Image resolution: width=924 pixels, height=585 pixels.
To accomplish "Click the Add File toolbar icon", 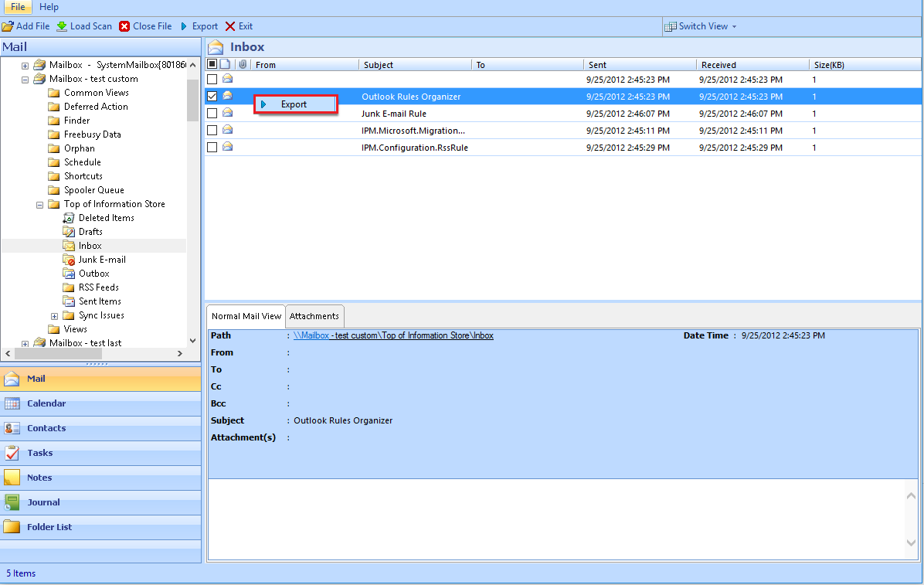I will (8, 26).
